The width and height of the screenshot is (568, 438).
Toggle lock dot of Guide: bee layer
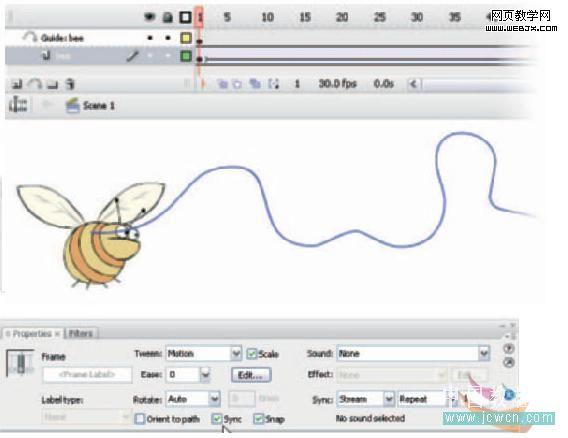[167, 38]
